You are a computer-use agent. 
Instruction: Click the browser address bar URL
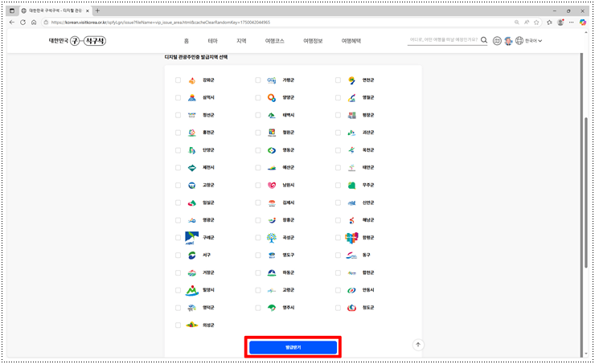(161, 22)
